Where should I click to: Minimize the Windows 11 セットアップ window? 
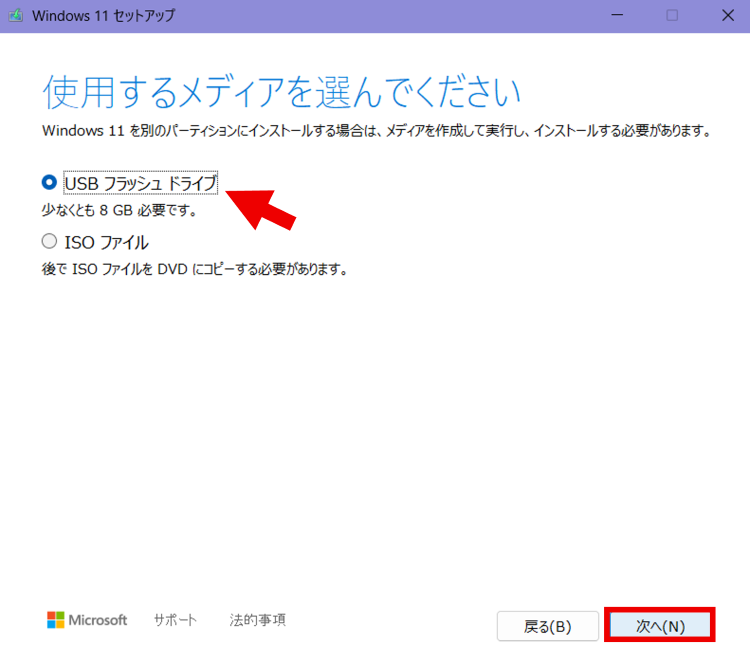point(617,15)
